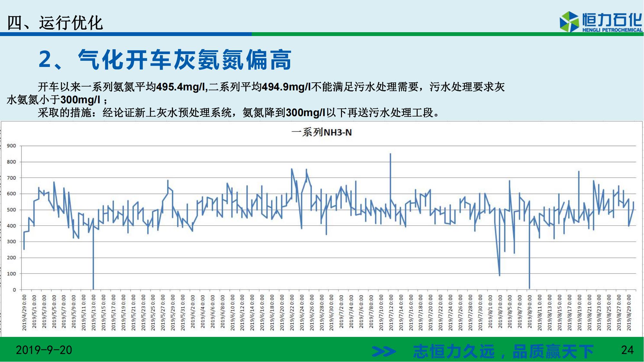The height and width of the screenshot is (362, 644).
Task: Click the 500 y-axis gridline label
Action: pyautogui.click(x=11, y=210)
